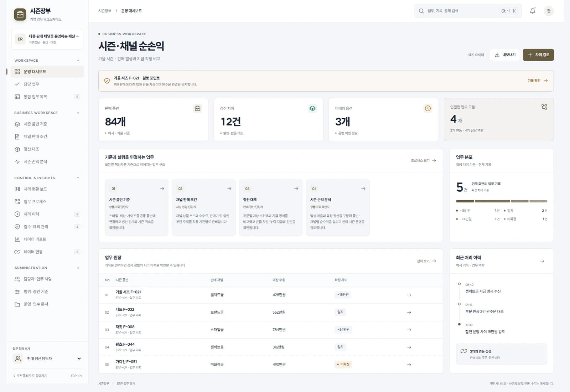
Task: Open 검수·예외 관리 in sidebar
Action: tap(47, 227)
